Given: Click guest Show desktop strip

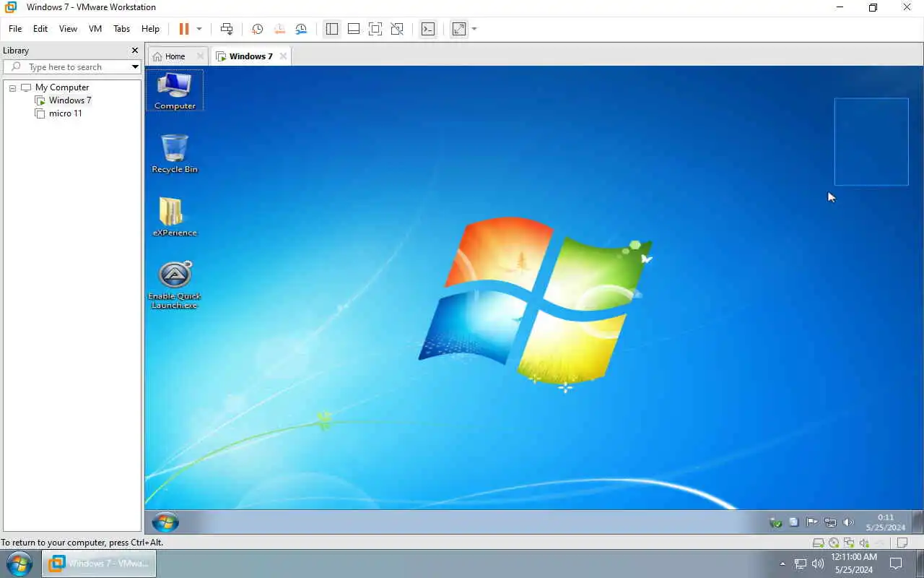Looking at the screenshot, I should click(918, 522).
